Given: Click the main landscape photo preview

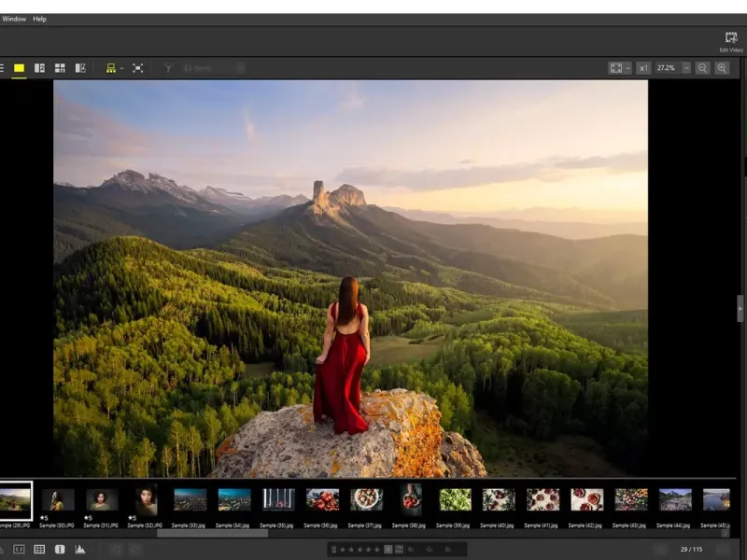Looking at the screenshot, I should (351, 278).
